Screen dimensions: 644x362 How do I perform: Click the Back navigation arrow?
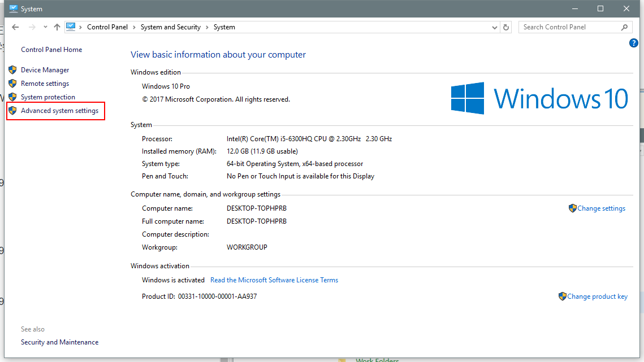pos(16,27)
